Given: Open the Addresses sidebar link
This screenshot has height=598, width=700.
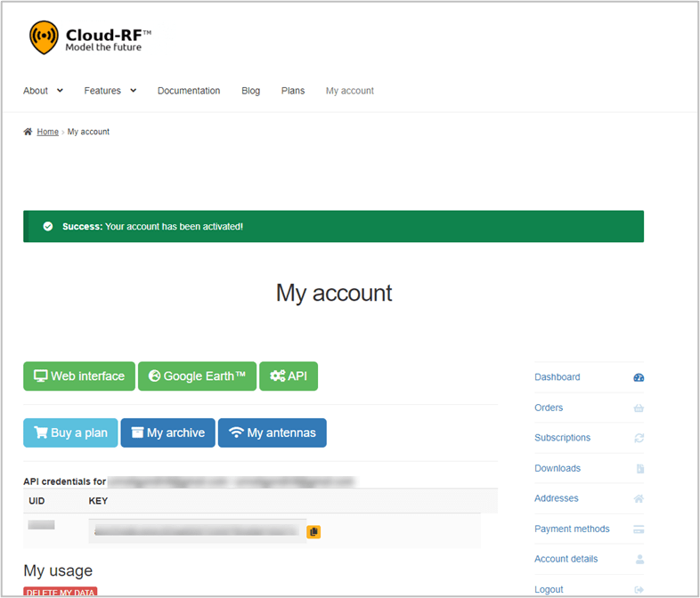Looking at the screenshot, I should coord(557,498).
